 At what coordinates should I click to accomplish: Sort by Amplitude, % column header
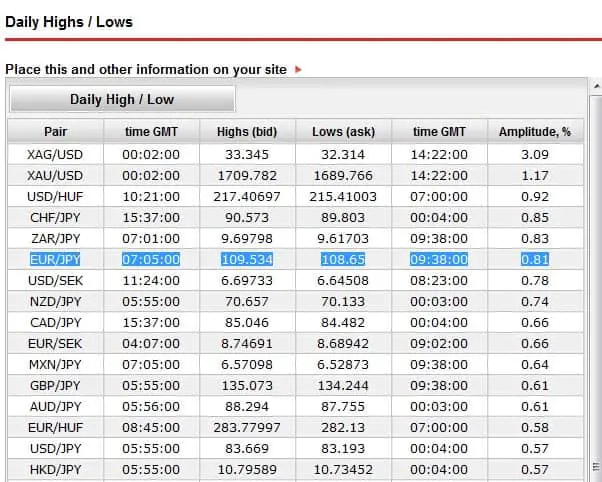535,132
